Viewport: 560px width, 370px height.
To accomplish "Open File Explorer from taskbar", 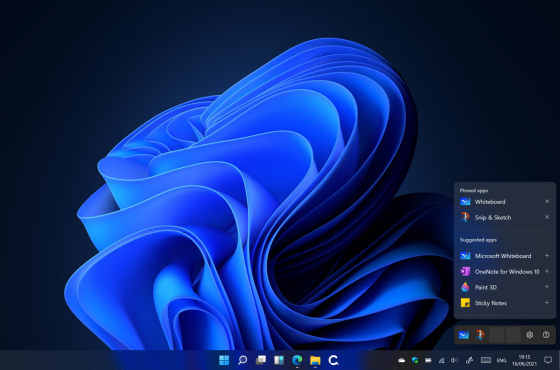I will [315, 360].
